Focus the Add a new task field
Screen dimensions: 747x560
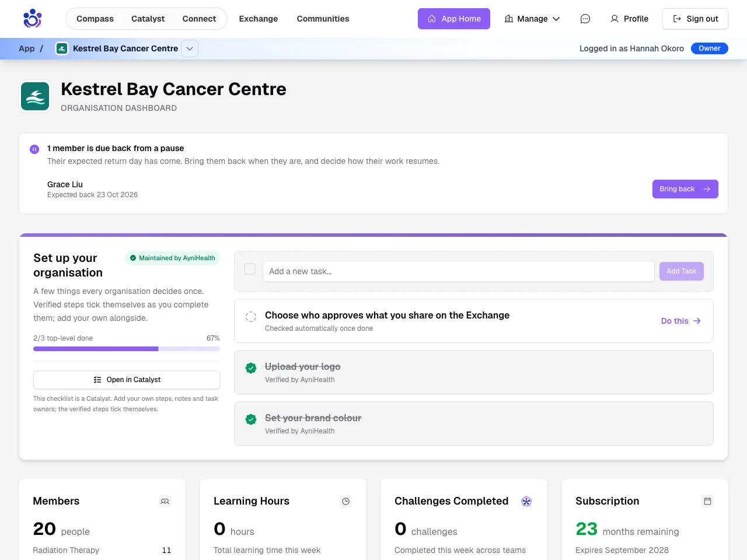coord(458,271)
